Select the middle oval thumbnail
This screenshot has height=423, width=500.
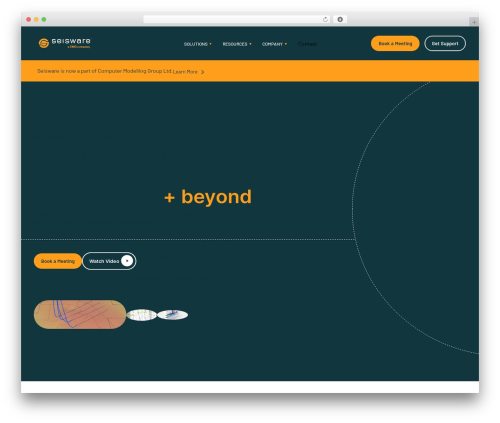tap(141, 315)
